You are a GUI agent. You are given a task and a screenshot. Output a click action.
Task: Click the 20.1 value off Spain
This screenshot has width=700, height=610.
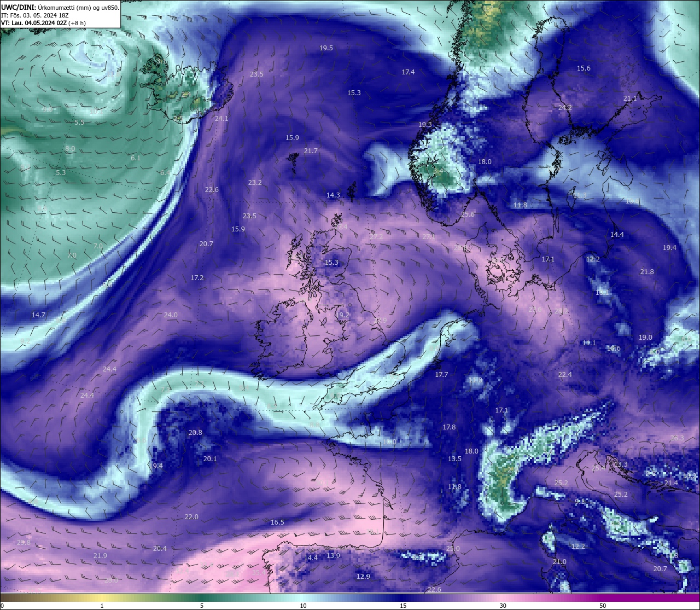point(210,459)
